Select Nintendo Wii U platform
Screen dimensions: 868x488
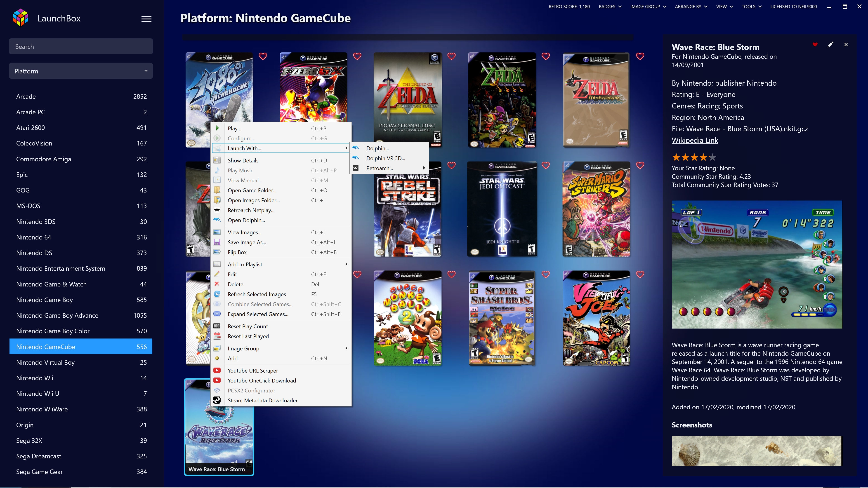81,393
